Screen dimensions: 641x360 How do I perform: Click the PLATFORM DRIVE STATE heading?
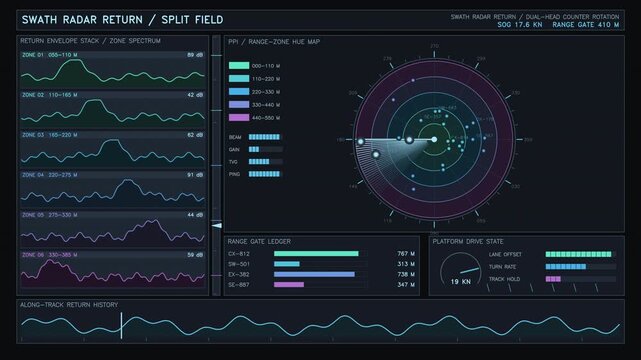468,241
